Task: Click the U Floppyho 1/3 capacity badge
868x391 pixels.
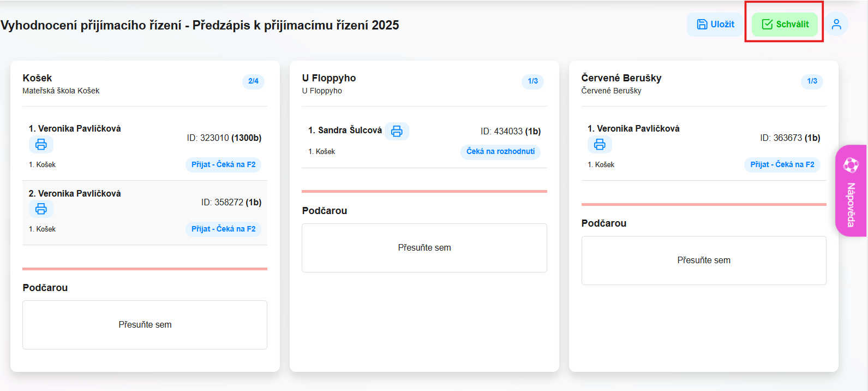Action: 532,81
